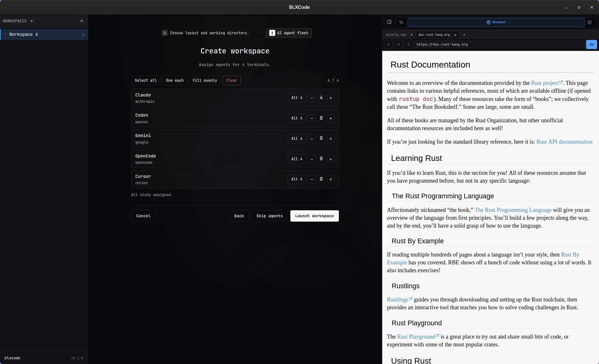Image resolution: width=599 pixels, height=364 pixels.
Task: Toggle side panel layout icon
Action: [389, 22]
